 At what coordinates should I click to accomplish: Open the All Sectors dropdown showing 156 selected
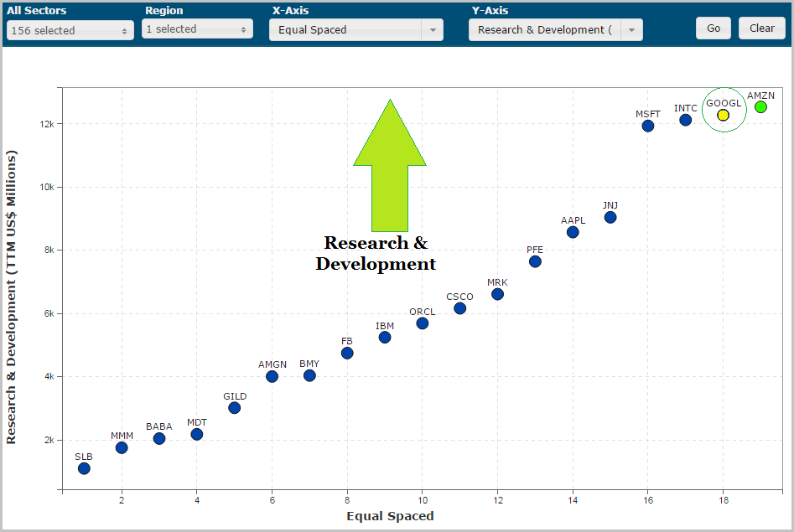tap(70, 30)
